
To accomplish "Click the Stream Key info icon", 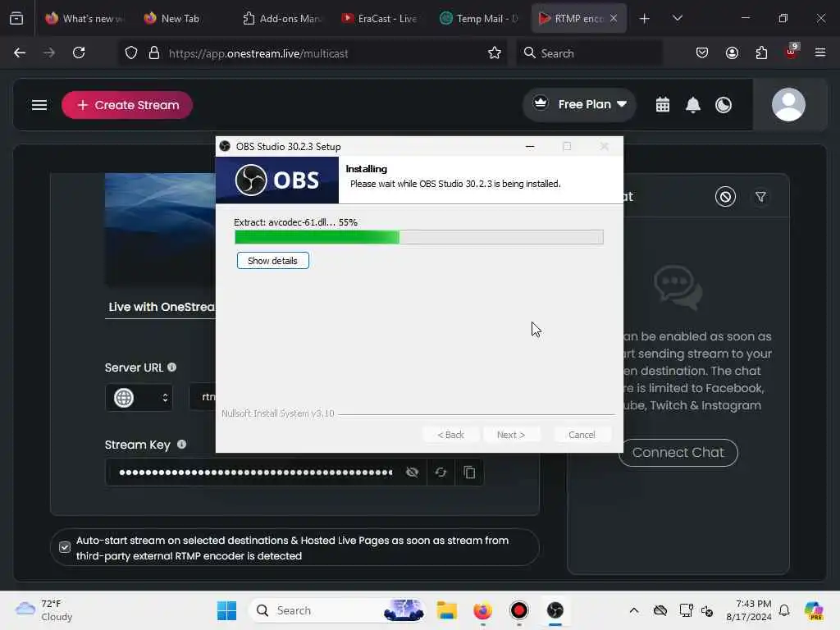I will pyautogui.click(x=181, y=444).
